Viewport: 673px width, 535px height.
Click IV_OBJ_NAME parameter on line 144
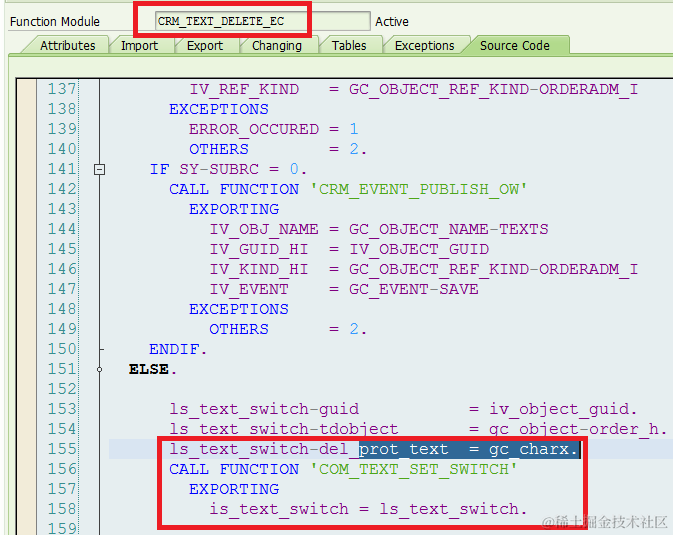click(x=264, y=229)
